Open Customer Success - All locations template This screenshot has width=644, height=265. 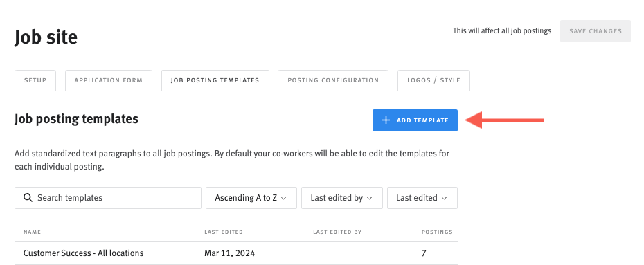coord(83,253)
